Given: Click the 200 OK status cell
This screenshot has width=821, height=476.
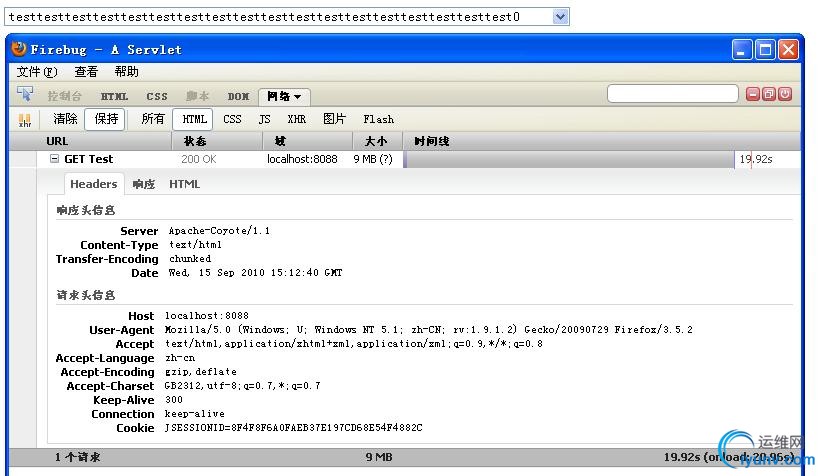Looking at the screenshot, I should point(198,159).
